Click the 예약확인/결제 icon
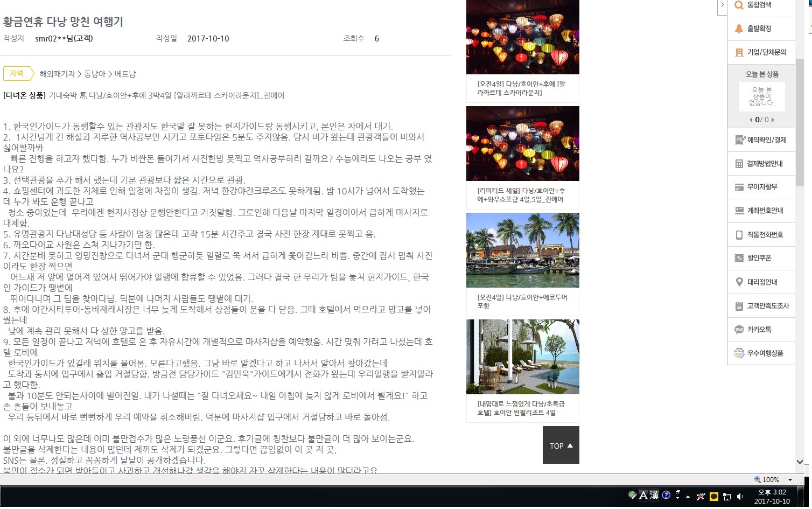This screenshot has height=509, width=812. [x=740, y=140]
